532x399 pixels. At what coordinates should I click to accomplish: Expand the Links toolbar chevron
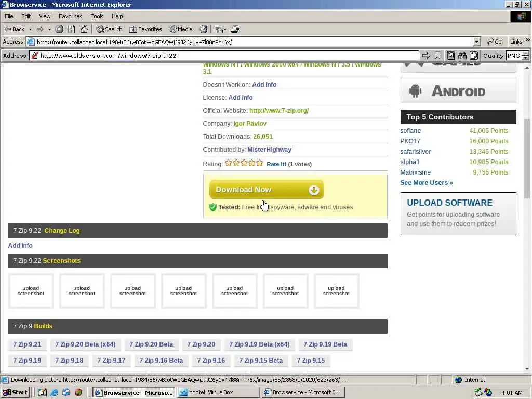coord(528,40)
